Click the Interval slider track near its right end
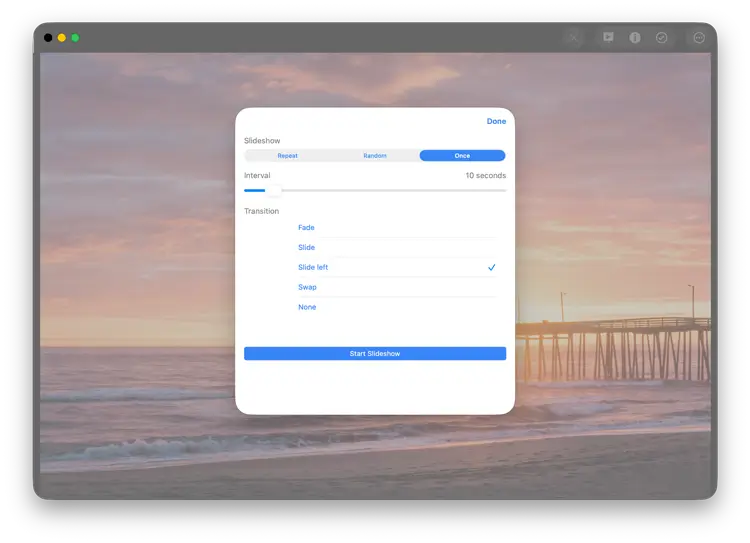The image size is (750, 543). coord(495,190)
